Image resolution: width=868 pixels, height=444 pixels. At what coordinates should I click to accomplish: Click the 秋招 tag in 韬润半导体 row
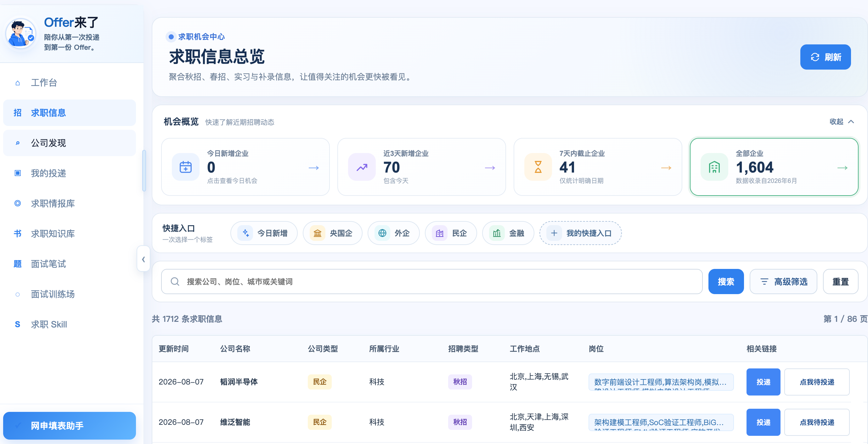(459, 382)
